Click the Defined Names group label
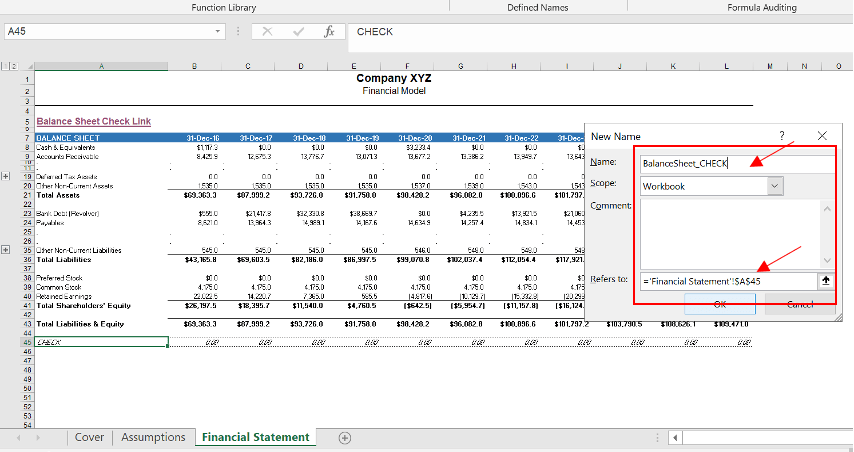854x452 pixels. click(538, 8)
